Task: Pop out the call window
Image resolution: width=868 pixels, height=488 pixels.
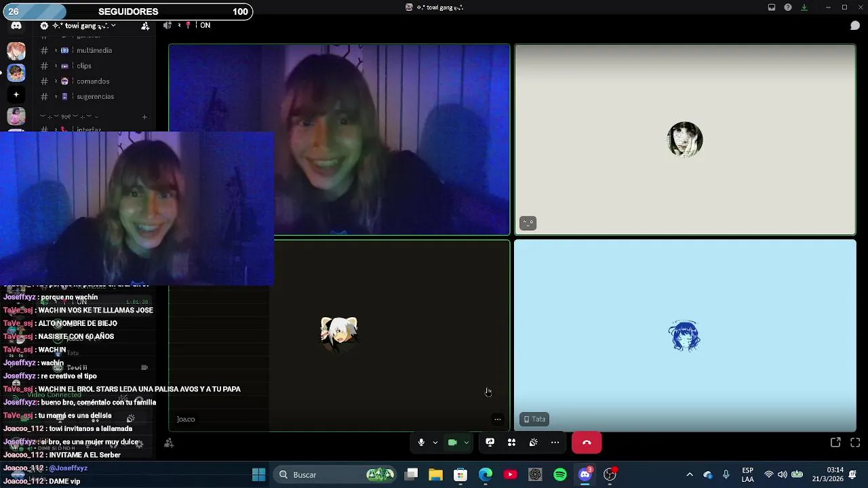Action: click(x=835, y=443)
